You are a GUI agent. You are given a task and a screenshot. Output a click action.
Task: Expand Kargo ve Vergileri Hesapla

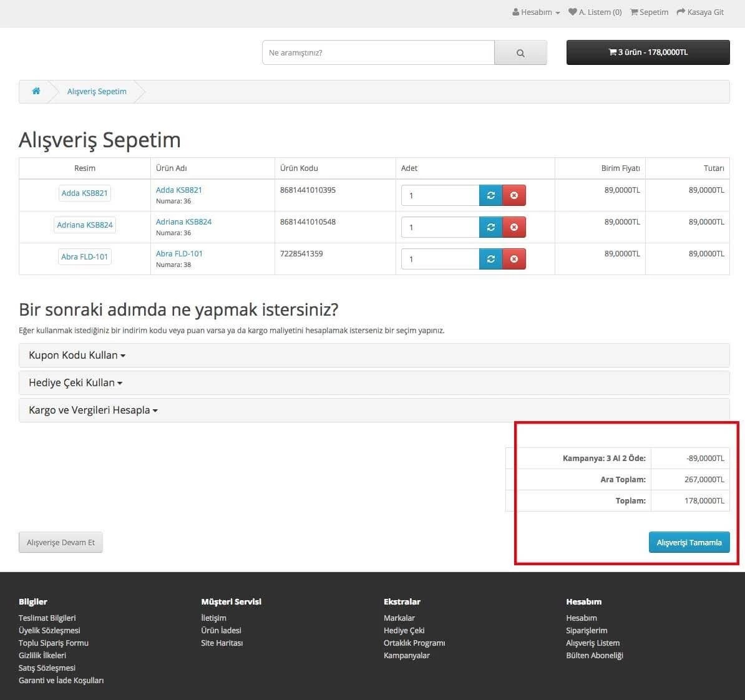click(x=92, y=410)
